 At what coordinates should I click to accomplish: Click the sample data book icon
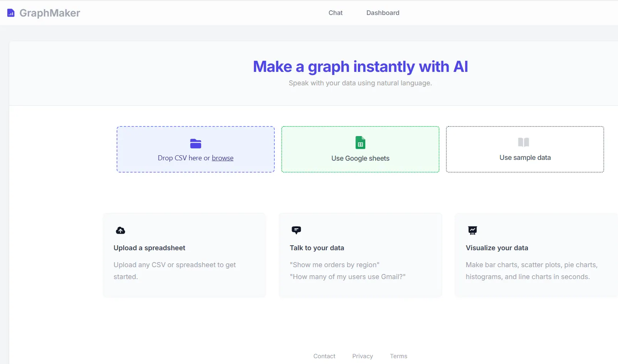pyautogui.click(x=524, y=142)
